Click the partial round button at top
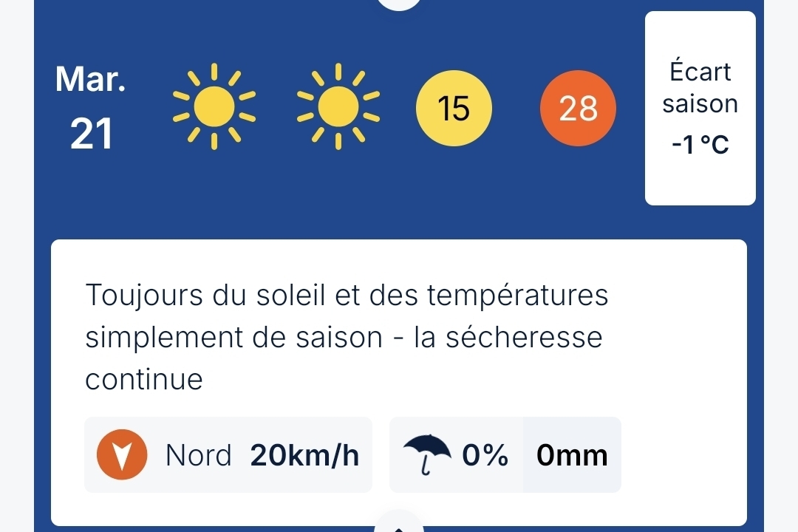The width and height of the screenshot is (798, 532). pos(400,4)
